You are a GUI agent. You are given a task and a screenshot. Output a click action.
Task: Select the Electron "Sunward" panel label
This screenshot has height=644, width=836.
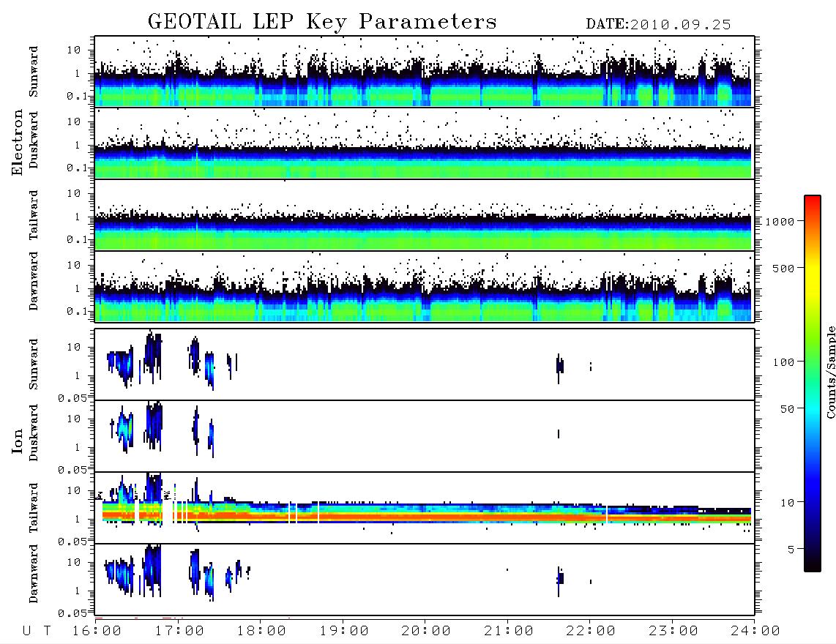(34, 72)
